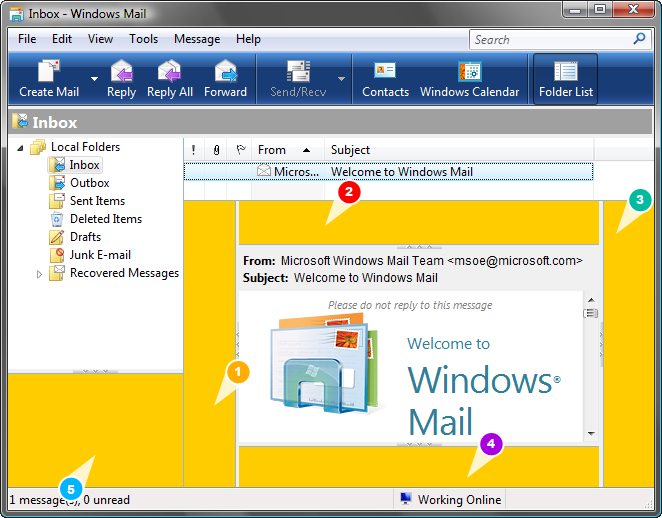Click the Reply All toolbar icon
Screen dimensions: 662x518
point(169,71)
